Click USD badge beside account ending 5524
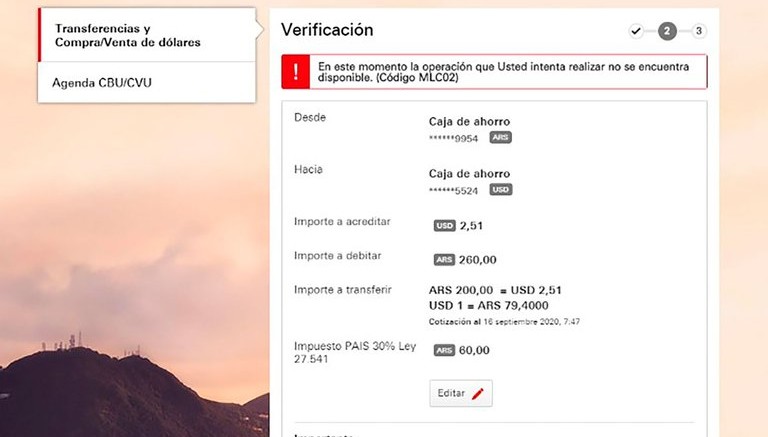 501,189
